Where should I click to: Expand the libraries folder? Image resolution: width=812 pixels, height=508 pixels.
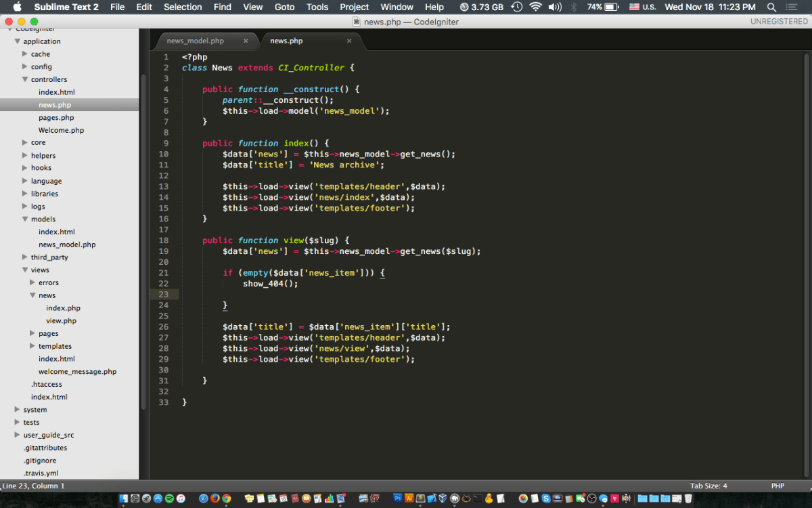(x=25, y=194)
